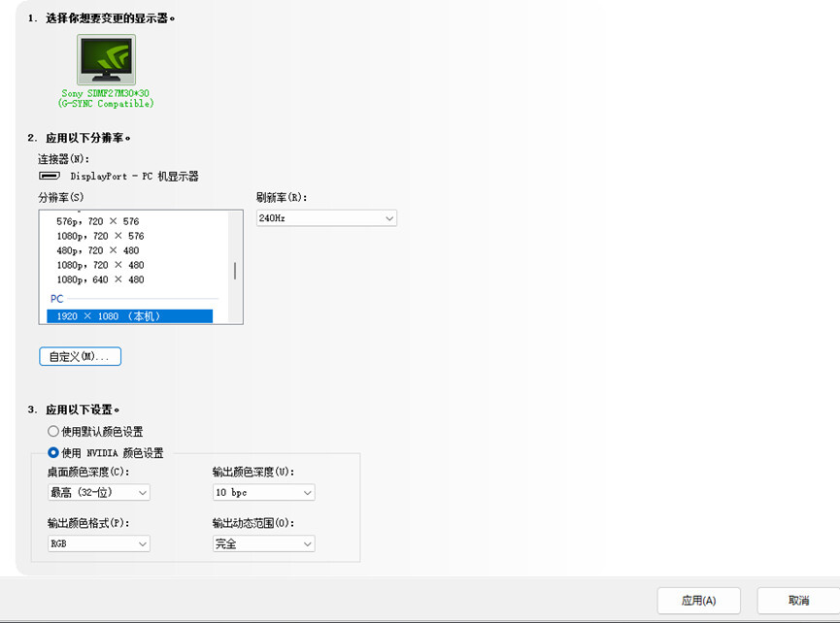The image size is (840, 623).
Task: Open the 刷新率 240Hz dropdown
Action: (x=326, y=217)
